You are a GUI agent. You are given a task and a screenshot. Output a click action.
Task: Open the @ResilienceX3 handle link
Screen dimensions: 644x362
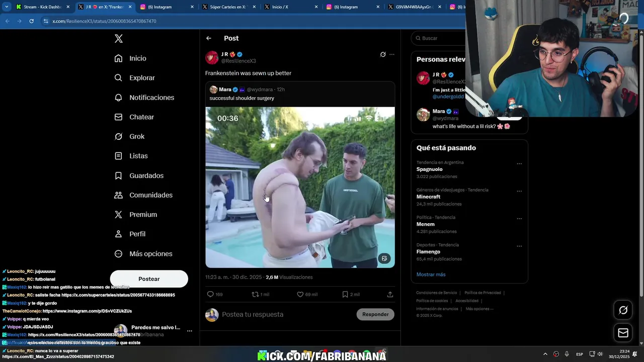tap(238, 61)
